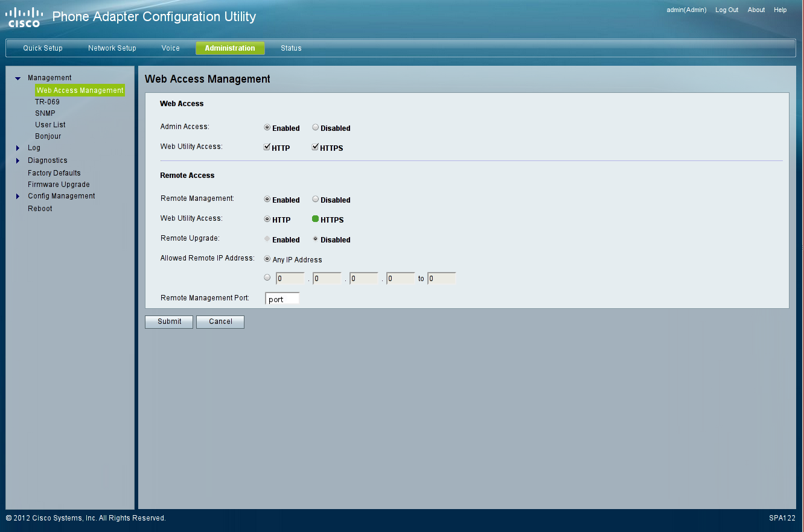Select HTTPS for remote Web Utility Access
This screenshot has height=532, width=804.
click(x=315, y=220)
